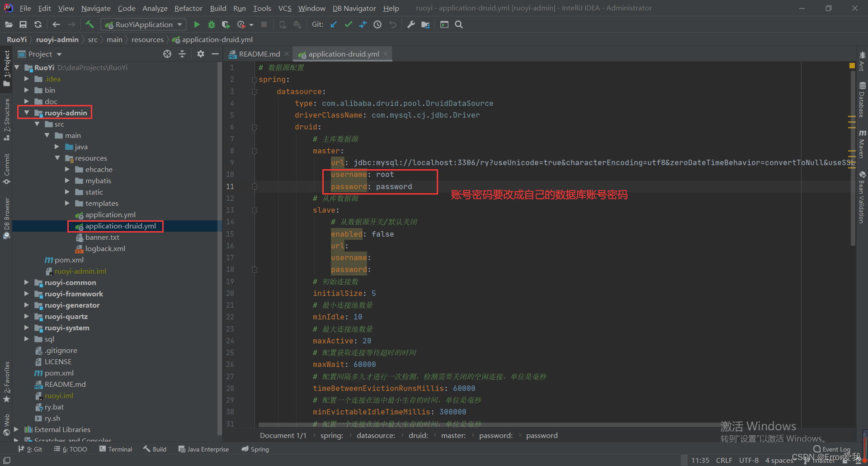Start debugging with the bug icon
The height and width of the screenshot is (466, 868).
coord(211,24)
